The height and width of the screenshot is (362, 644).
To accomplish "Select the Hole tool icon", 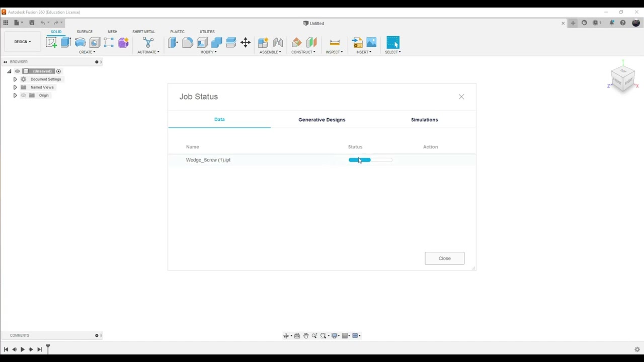I will point(95,42).
